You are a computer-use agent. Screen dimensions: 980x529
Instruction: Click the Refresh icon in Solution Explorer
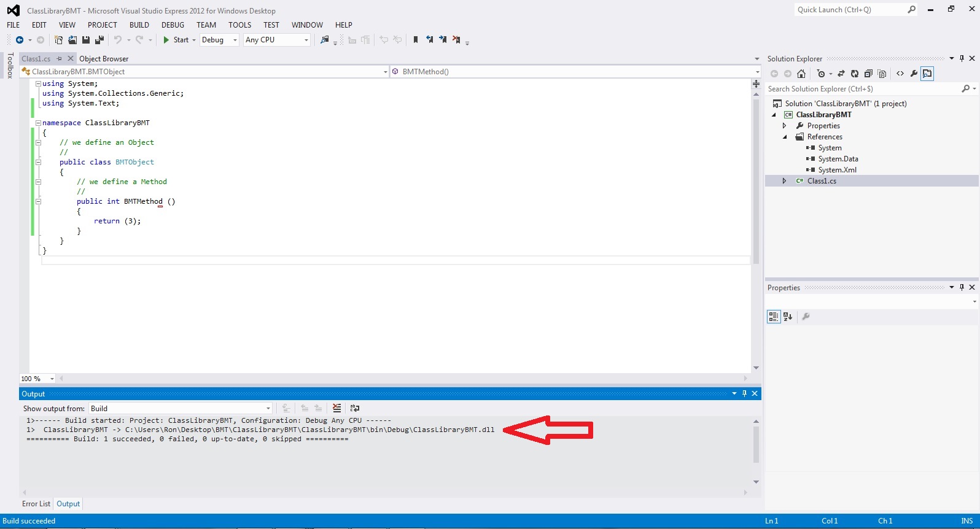tap(854, 74)
